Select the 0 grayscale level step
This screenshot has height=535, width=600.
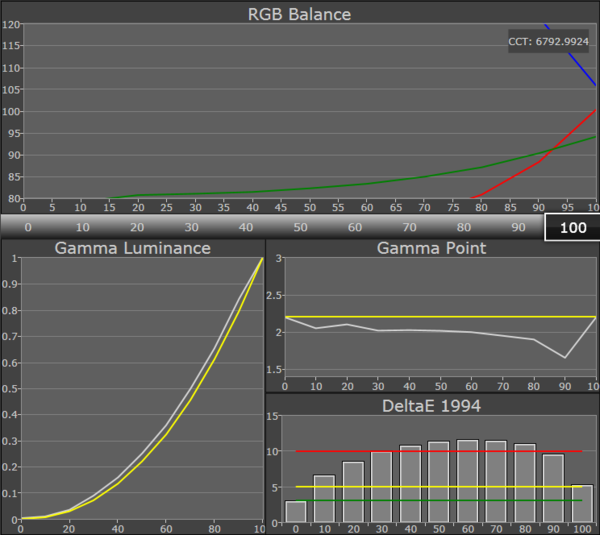tap(27, 227)
